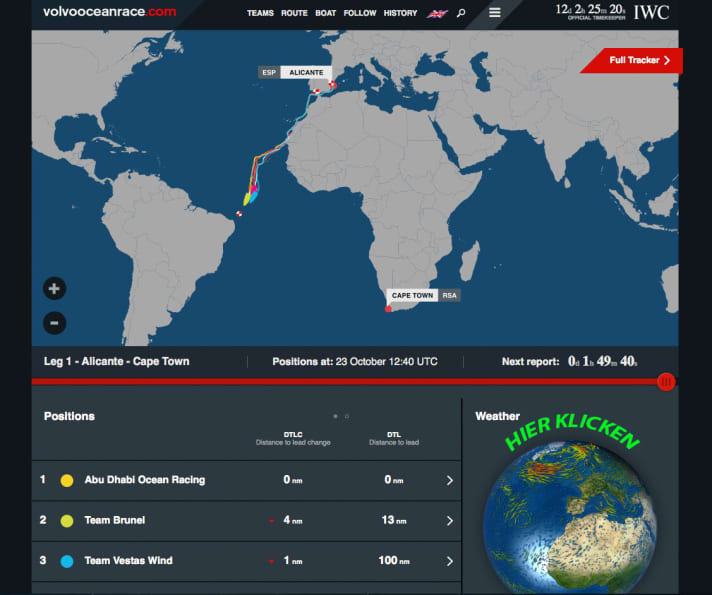Open the TEAMS menu
This screenshot has width=712, height=595.
click(260, 13)
